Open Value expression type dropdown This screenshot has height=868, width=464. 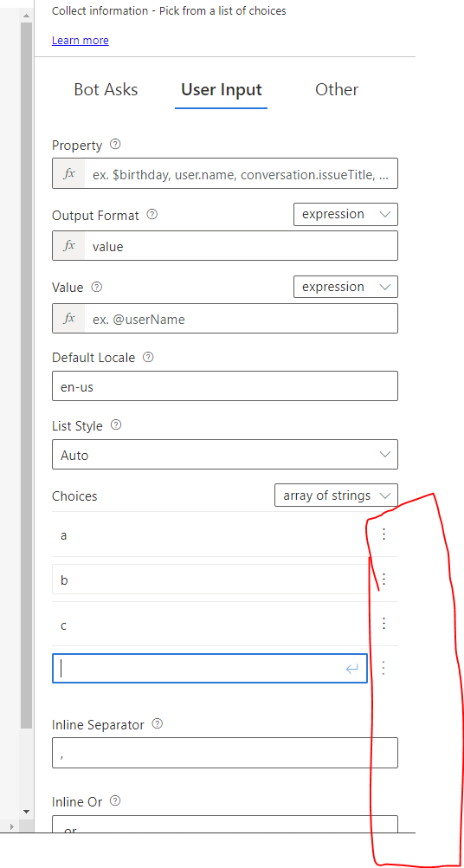tap(345, 287)
